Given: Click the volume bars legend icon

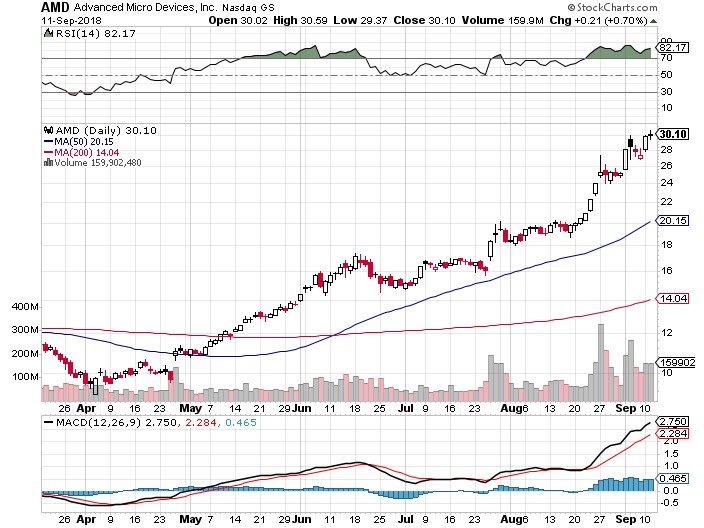Looking at the screenshot, I should (x=48, y=163).
